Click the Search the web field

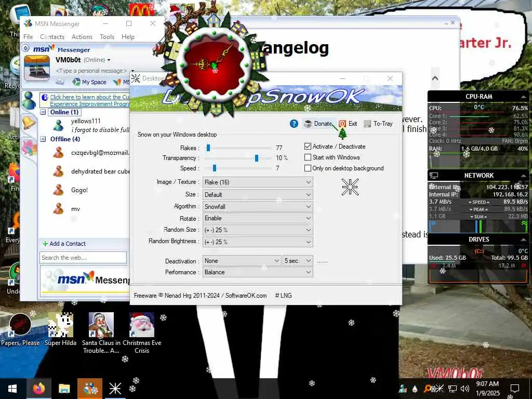tap(83, 258)
